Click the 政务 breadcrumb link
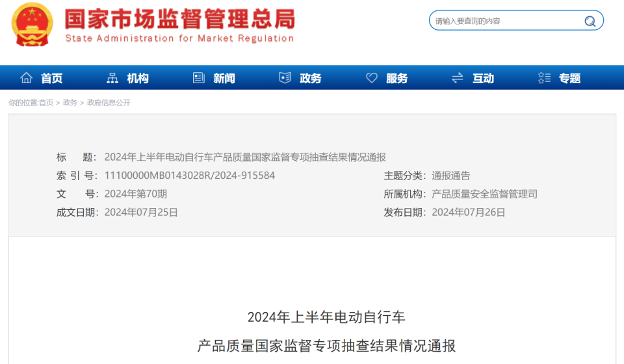 click(70, 103)
